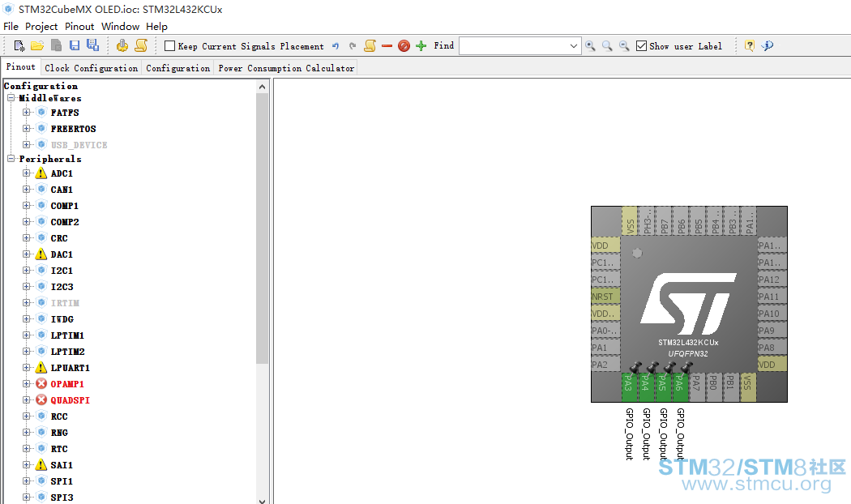Screen dimensions: 851x504
Task: Click pin PB0 on the chip
Action: click(x=713, y=387)
